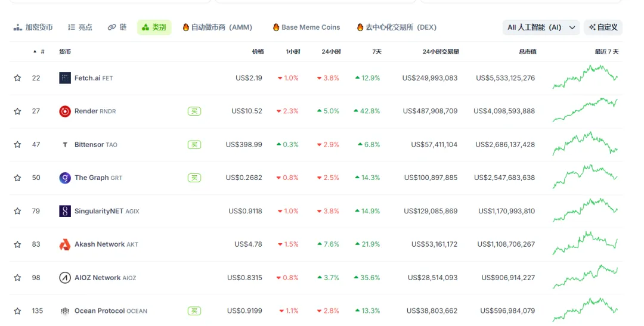
Task: Sort the table by the # rank column
Action: point(42,52)
